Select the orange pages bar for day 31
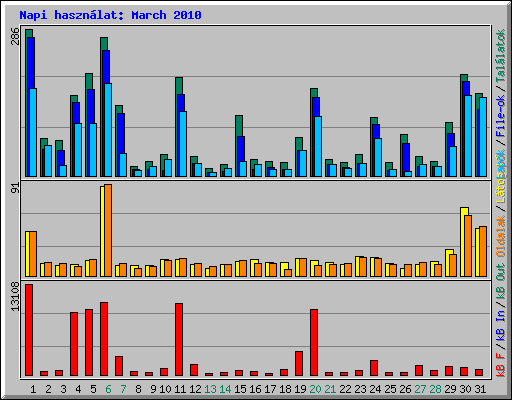Image resolution: width=512 pixels, height=400 pixels. click(483, 251)
